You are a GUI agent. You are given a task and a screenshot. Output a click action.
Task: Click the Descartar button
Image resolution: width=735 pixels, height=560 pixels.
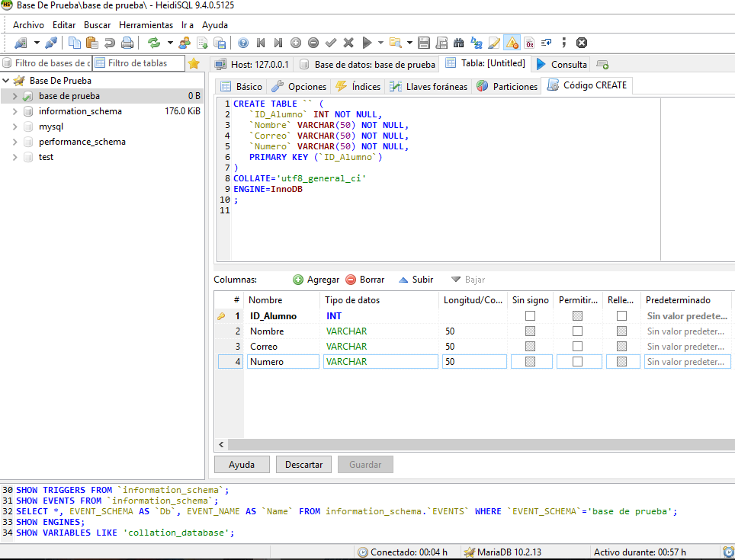click(303, 464)
